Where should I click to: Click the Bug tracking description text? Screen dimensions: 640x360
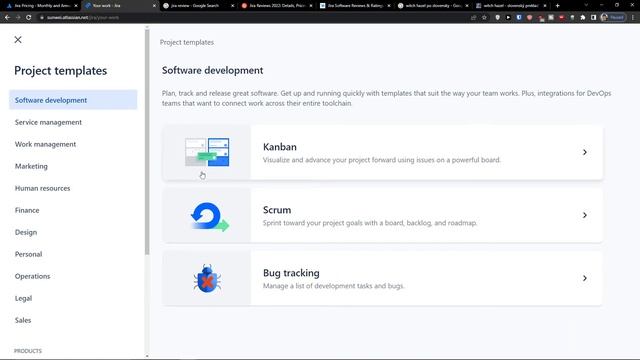click(333, 286)
